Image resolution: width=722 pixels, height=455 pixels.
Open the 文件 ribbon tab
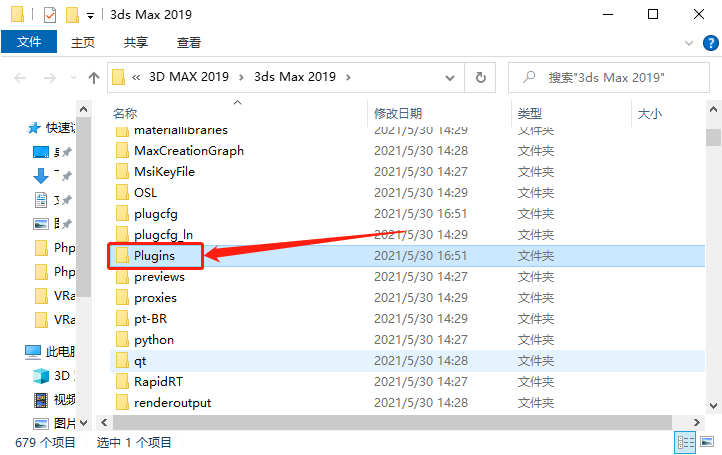29,42
